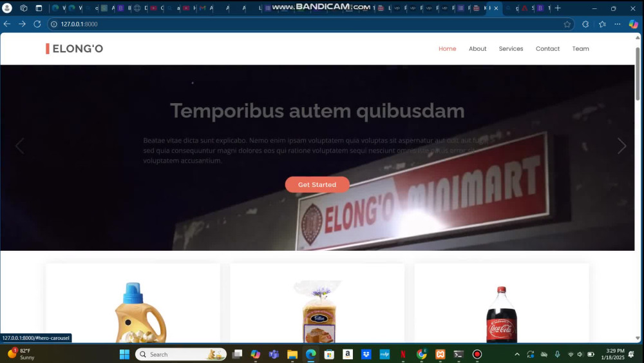Open volume speaker tray icon
The image size is (644, 363).
(580, 355)
